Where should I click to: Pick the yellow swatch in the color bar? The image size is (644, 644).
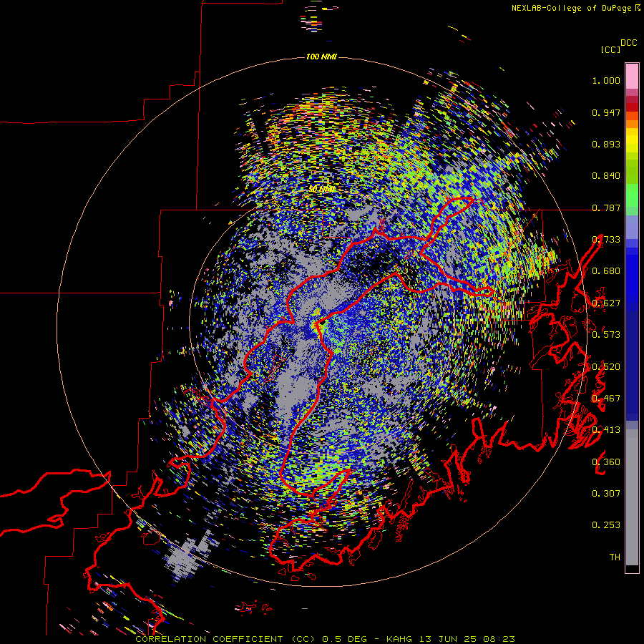point(632,140)
